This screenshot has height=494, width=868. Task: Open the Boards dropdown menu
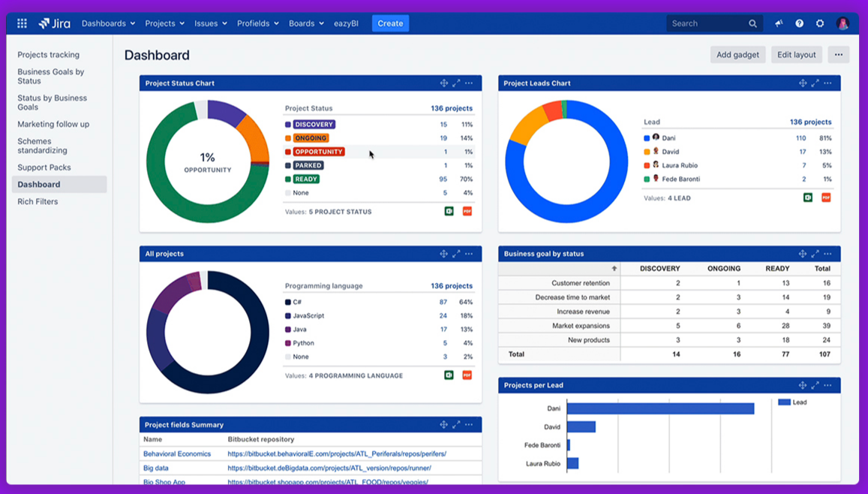(x=306, y=23)
